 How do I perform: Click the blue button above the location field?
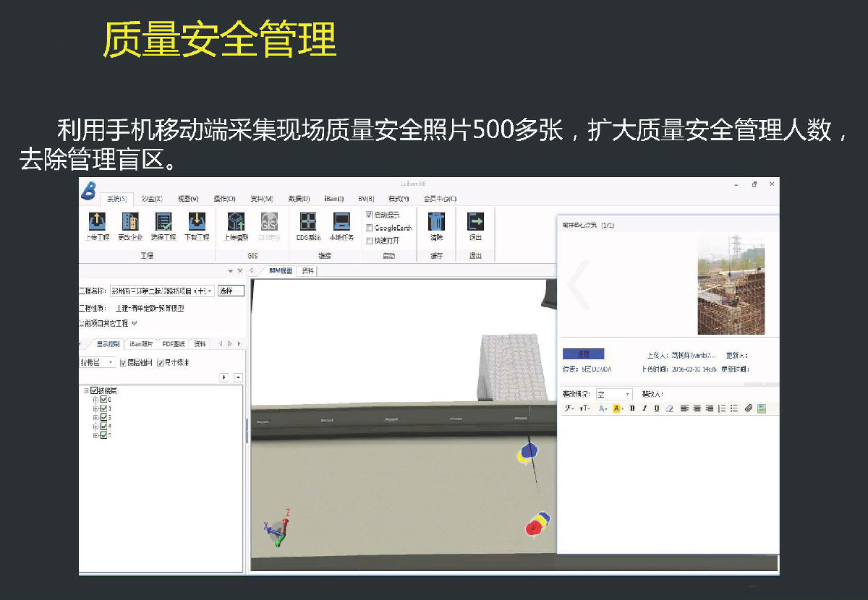[583, 354]
